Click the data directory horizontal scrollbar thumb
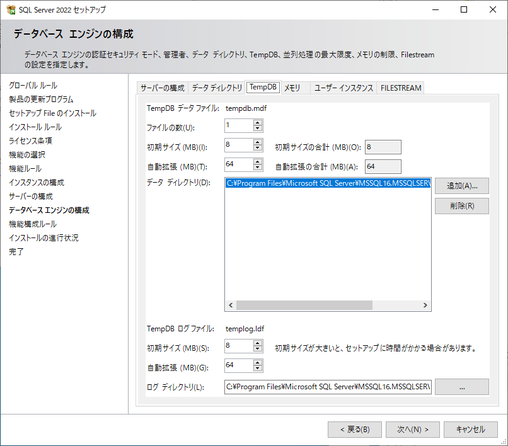Viewport: 508px width, 446px height. click(304, 305)
